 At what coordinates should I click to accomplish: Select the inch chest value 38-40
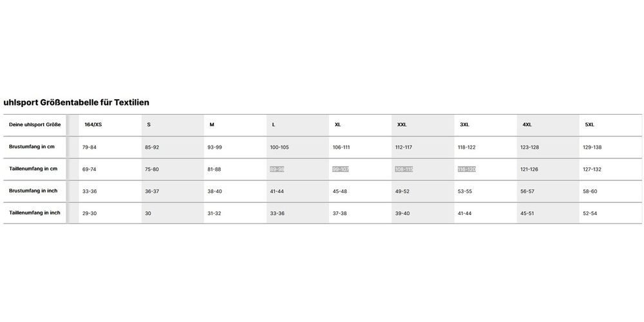click(x=214, y=191)
